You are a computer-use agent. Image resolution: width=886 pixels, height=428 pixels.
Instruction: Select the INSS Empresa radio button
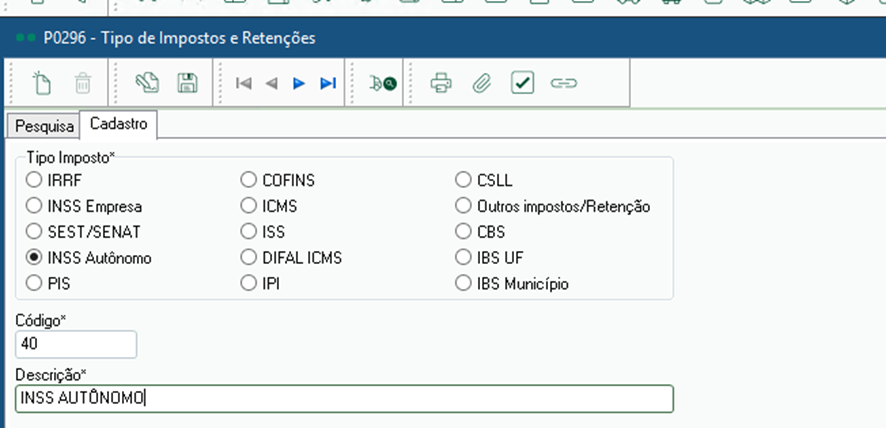coord(34,206)
